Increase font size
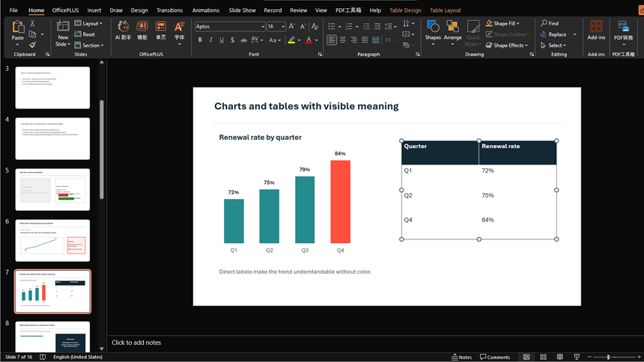Screen dimensions: 644x362 pyautogui.click(x=291, y=26)
